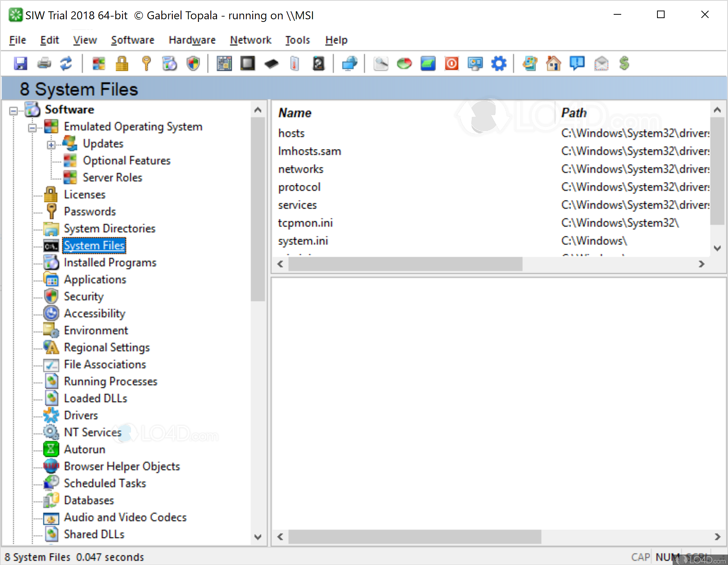Expand the Updates tree node

51,145
